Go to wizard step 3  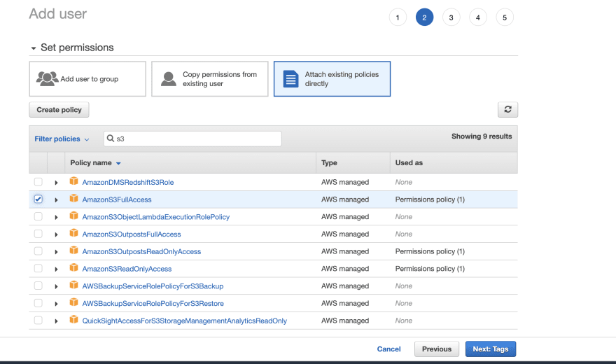point(451,17)
